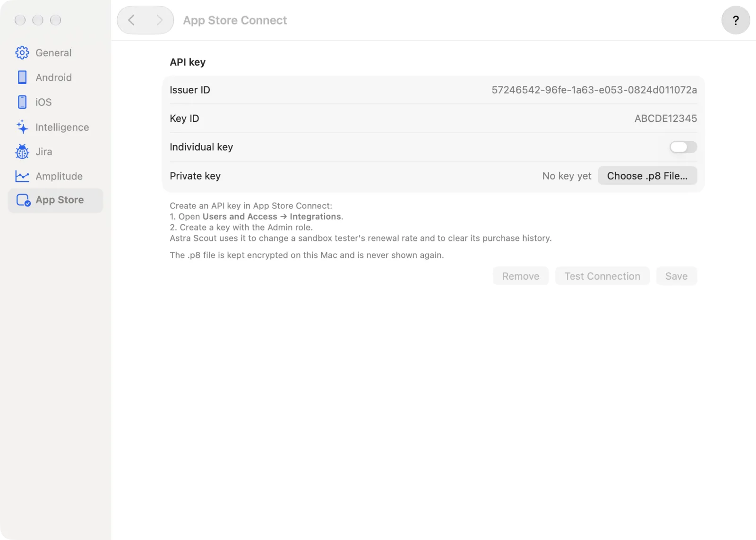Click the 'Individual key' row label

click(201, 147)
